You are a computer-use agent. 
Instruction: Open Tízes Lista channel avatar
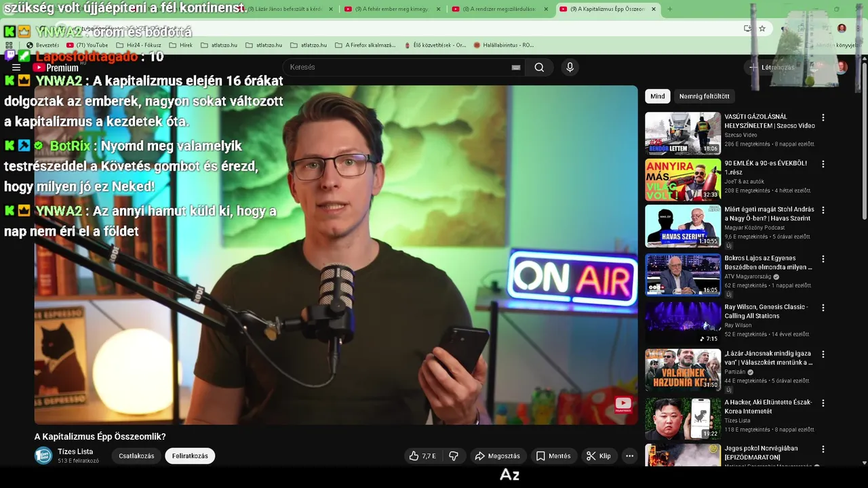43,456
